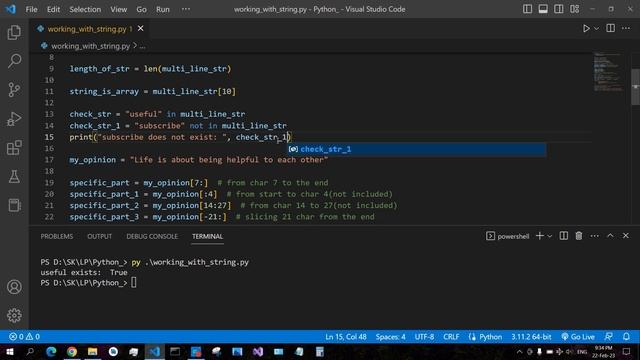Close the terminal panel
This screenshot has width=640, height=360.
(x=626, y=236)
